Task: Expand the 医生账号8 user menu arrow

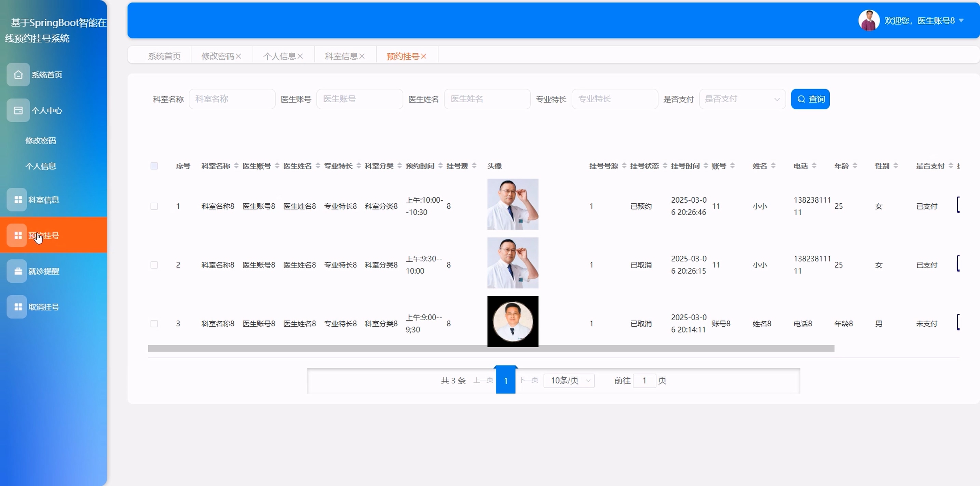Action: click(961, 21)
